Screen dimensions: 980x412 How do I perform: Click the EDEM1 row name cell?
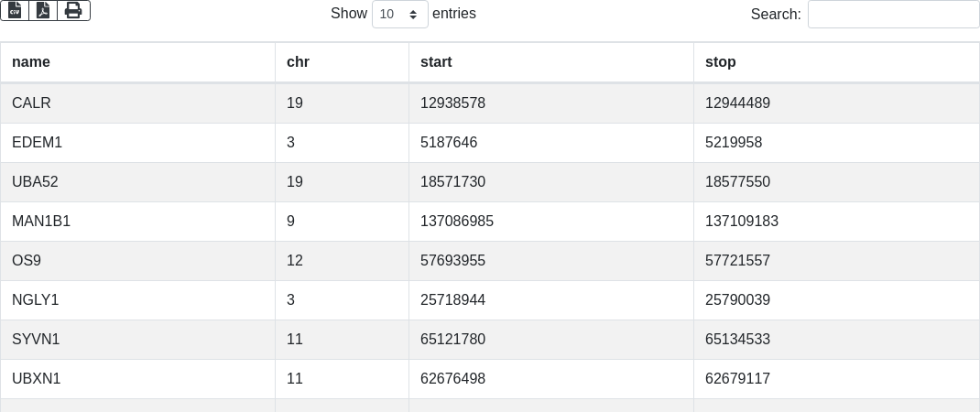coord(37,143)
